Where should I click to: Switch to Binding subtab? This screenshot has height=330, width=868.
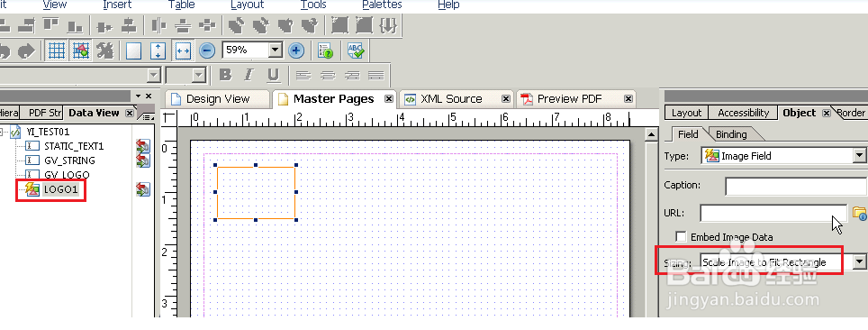[731, 134]
